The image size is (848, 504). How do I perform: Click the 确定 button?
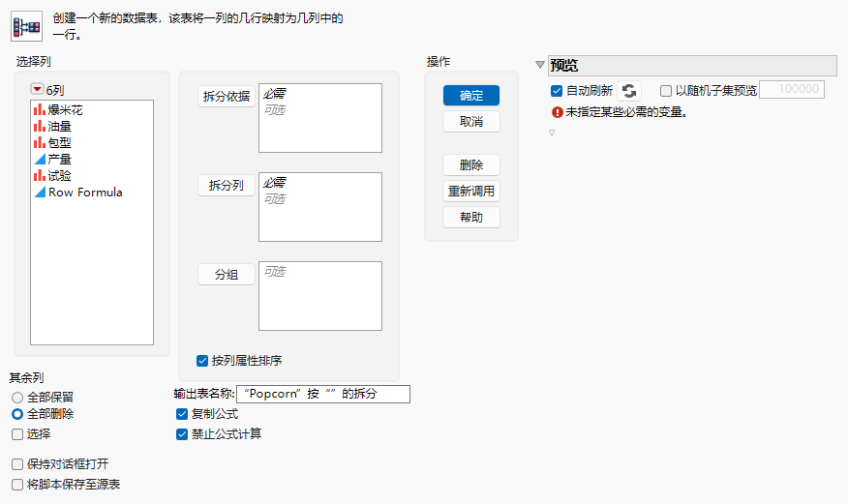(471, 96)
